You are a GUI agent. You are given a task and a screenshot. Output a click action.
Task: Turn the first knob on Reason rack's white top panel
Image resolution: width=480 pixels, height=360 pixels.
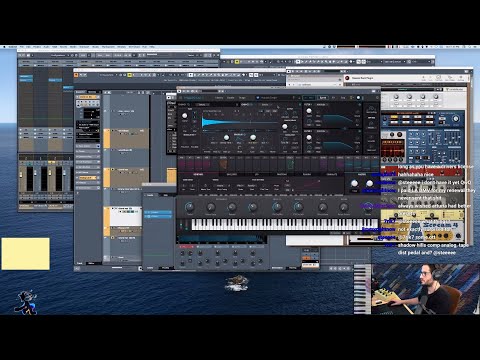[396, 97]
